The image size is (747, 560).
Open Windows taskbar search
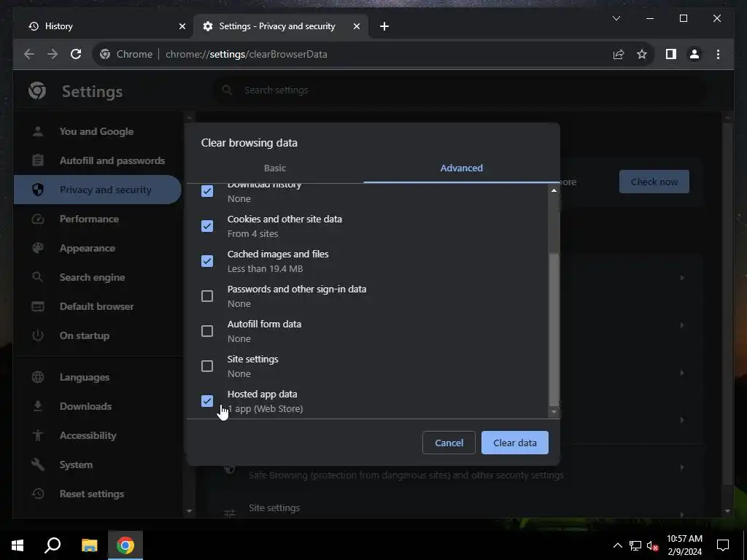[53, 545]
